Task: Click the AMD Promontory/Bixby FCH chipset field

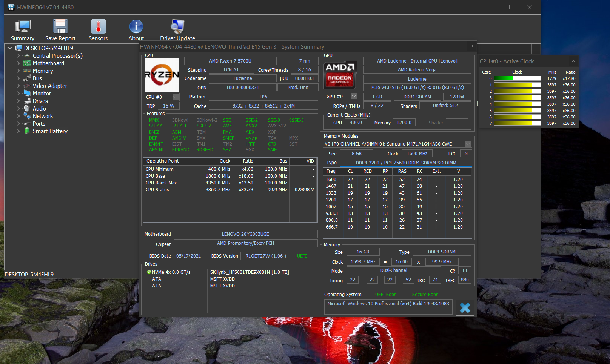Action: tap(245, 243)
